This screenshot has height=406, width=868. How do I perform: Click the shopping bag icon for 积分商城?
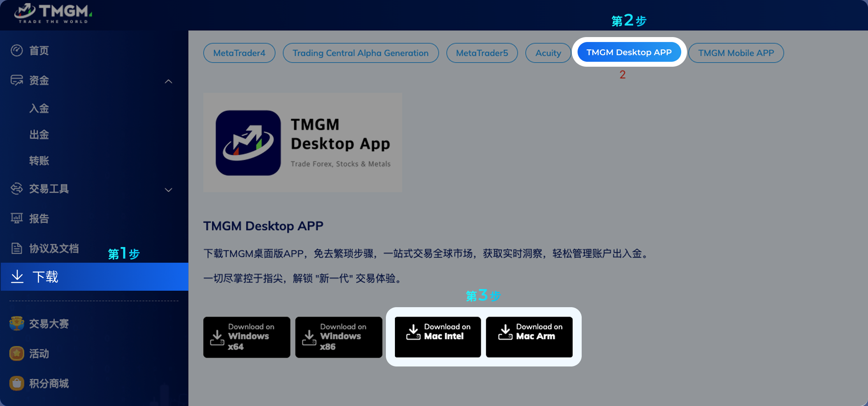(x=17, y=383)
